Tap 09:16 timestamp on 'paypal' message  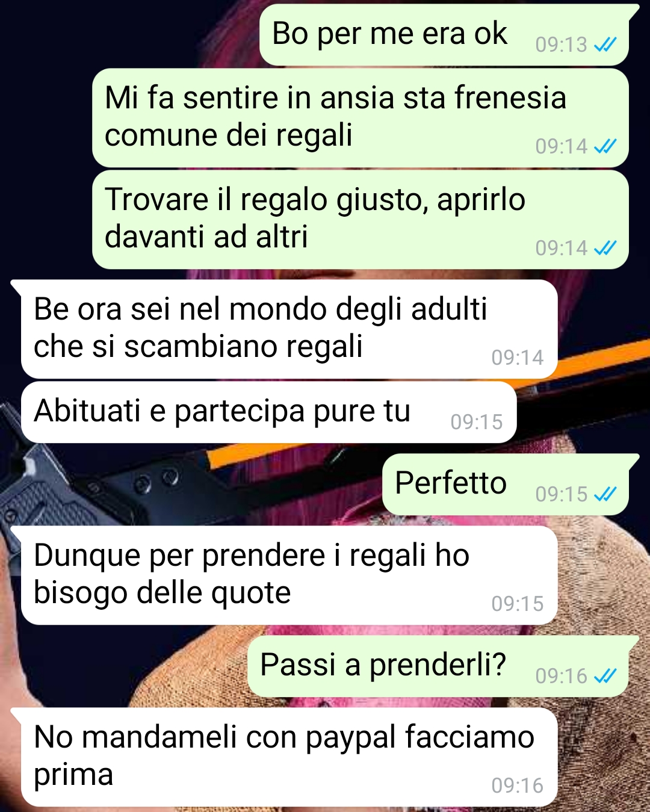tap(517, 786)
